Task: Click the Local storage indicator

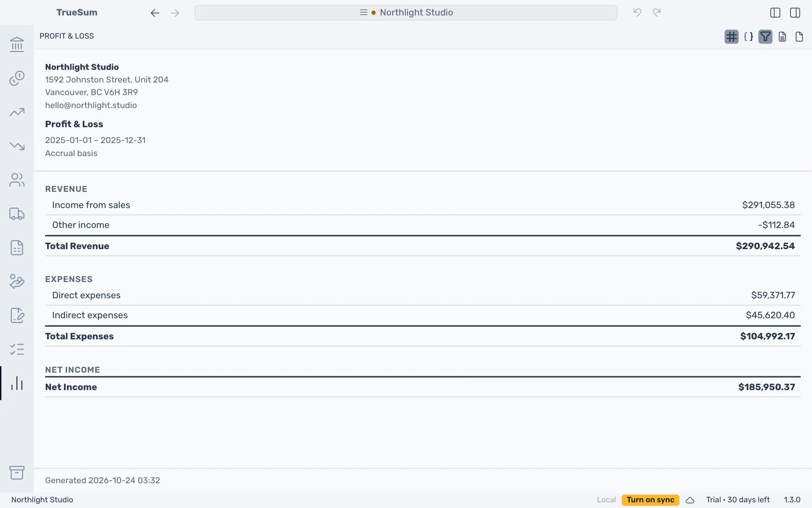Action: coord(606,500)
